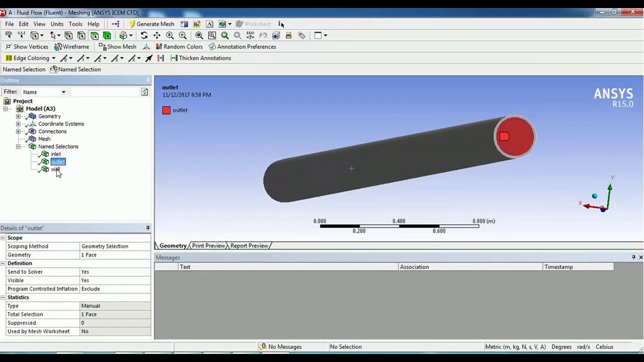This screenshot has height=362, width=644.
Task: Click the red outlet legend swatch
Action: [x=166, y=110]
